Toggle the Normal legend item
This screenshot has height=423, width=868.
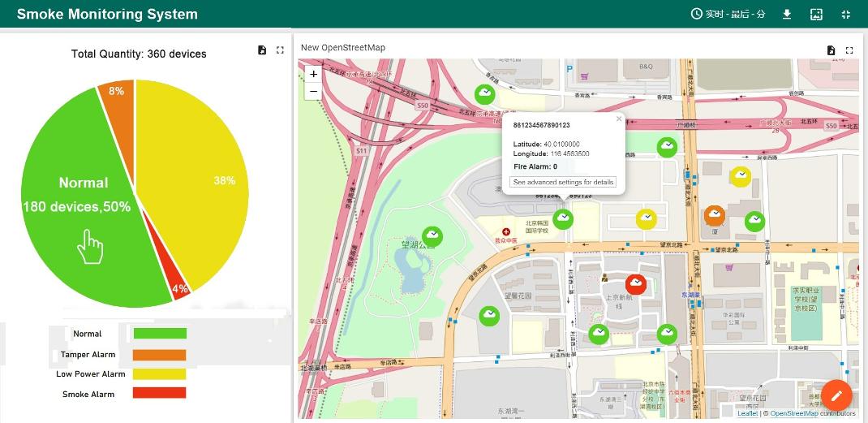click(88, 334)
